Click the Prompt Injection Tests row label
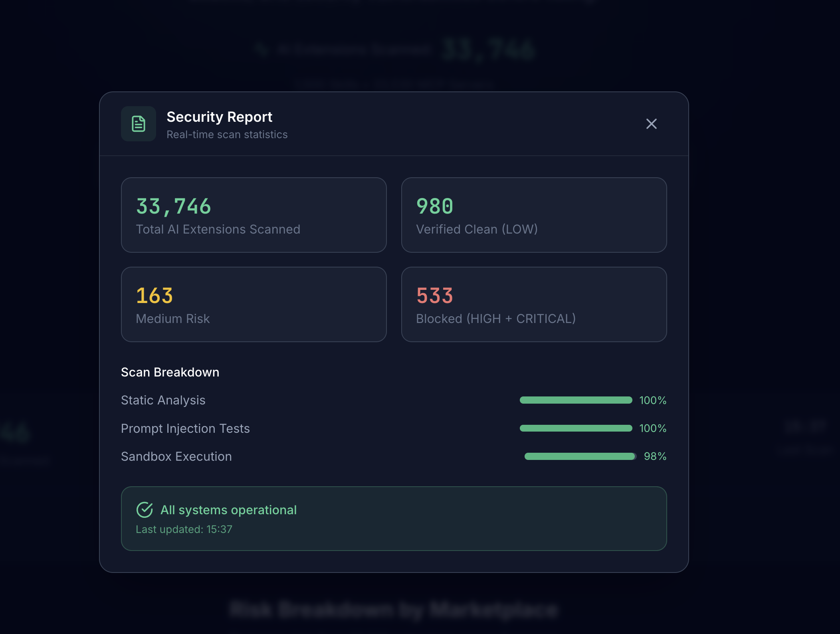The width and height of the screenshot is (840, 634). tap(185, 428)
